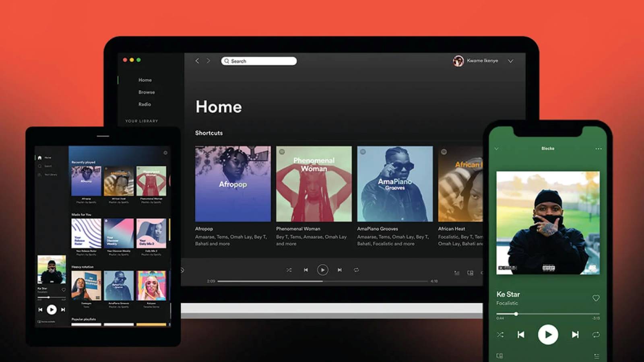
Task: Click previous track on tablet player
Action: pos(40,310)
